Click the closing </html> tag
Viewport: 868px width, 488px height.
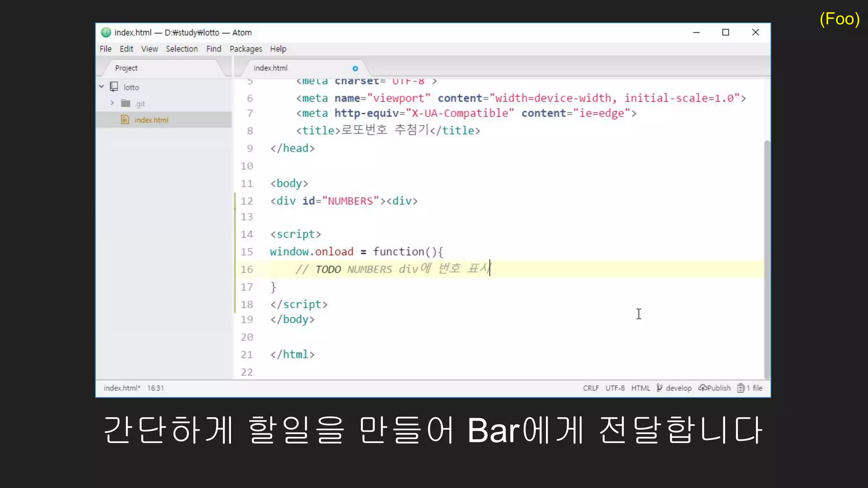point(292,354)
